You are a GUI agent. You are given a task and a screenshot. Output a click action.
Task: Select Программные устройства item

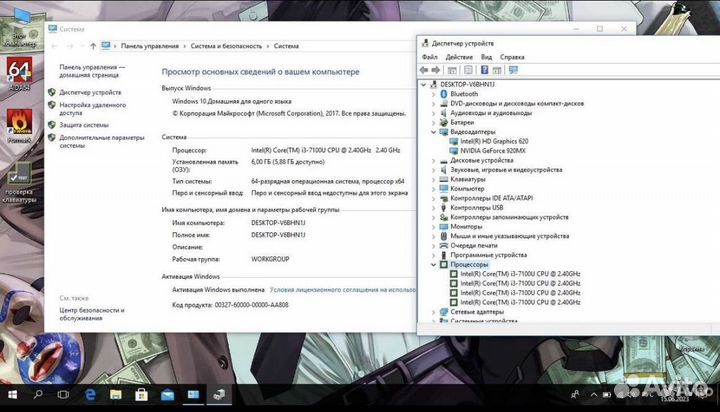489,255
